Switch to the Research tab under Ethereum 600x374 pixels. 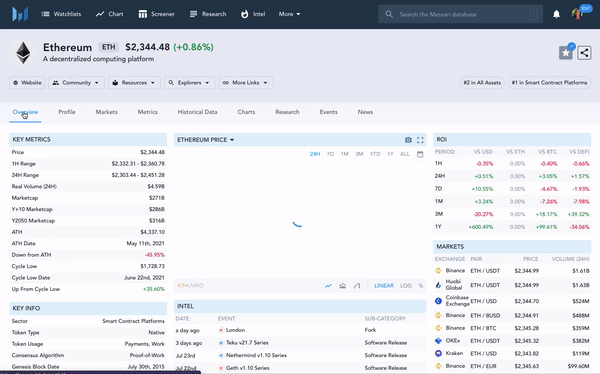(x=287, y=112)
